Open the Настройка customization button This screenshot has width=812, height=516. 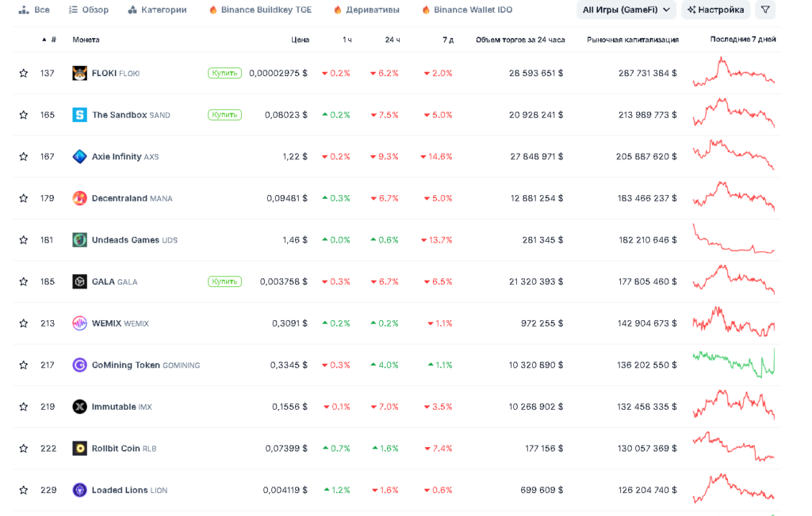click(x=715, y=10)
